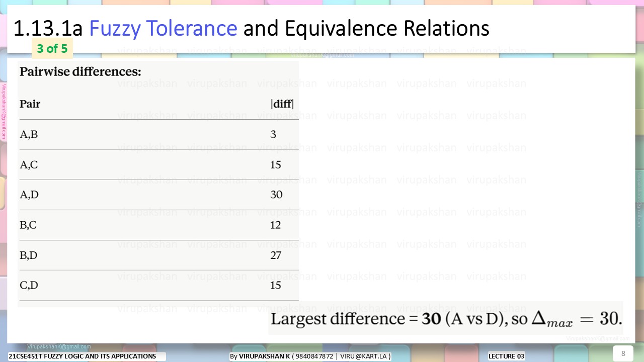Click "and Equivalence Relations" in the title
The height and width of the screenshot is (362, 644).
366,29
